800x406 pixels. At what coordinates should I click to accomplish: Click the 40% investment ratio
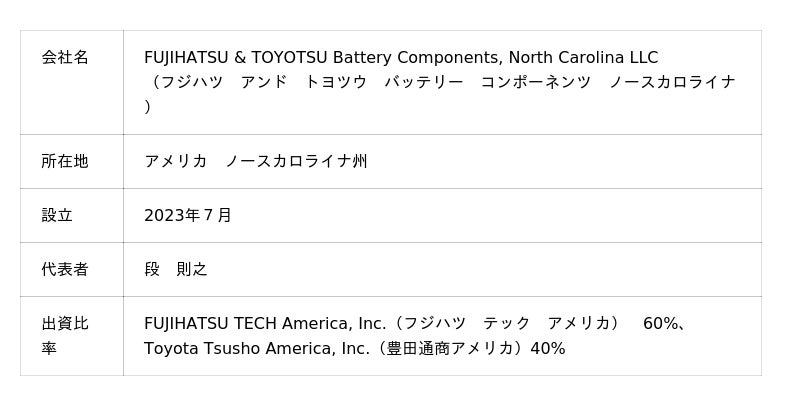(548, 348)
